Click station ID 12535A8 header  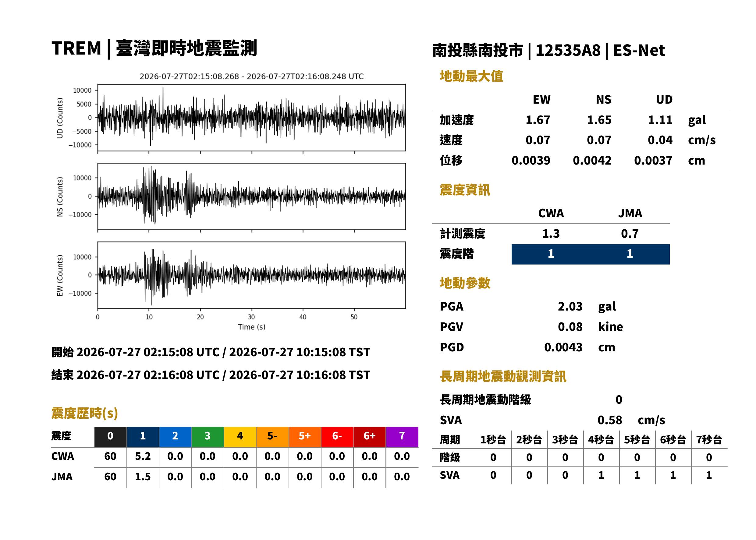pos(568,51)
